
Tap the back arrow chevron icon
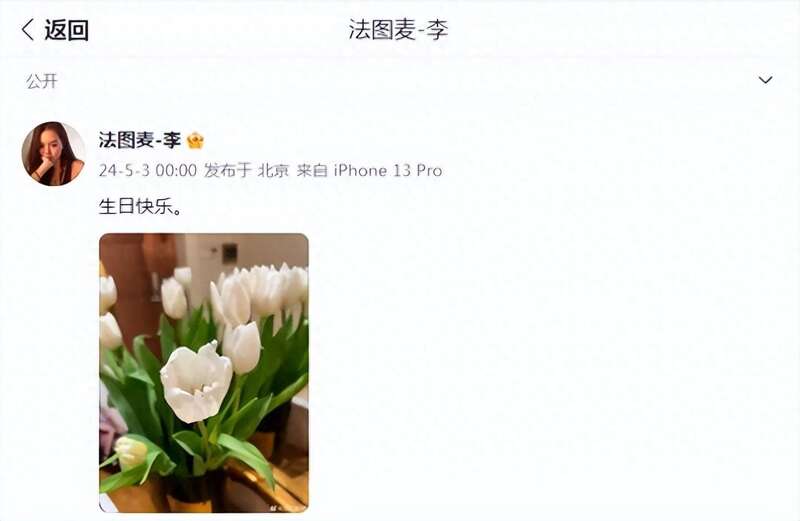pos(28,30)
